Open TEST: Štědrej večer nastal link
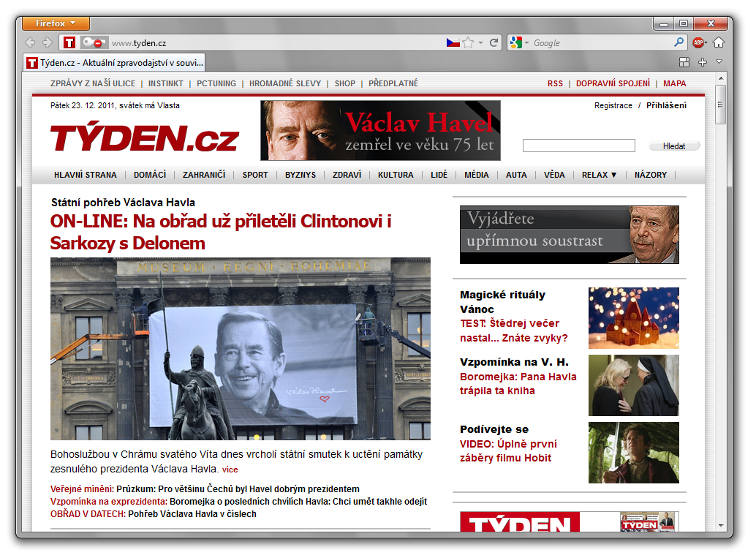Viewport: 756px width, 558px height. [514, 331]
